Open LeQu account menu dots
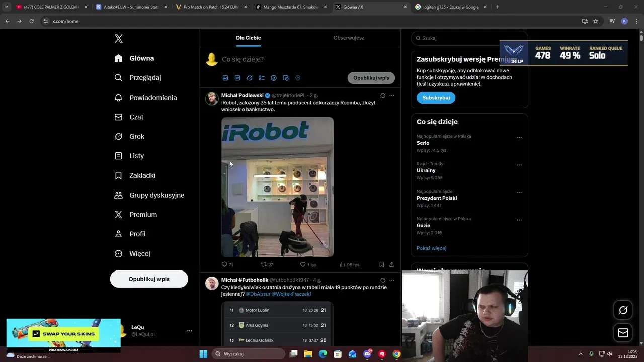This screenshot has height=362, width=644. [x=190, y=331]
